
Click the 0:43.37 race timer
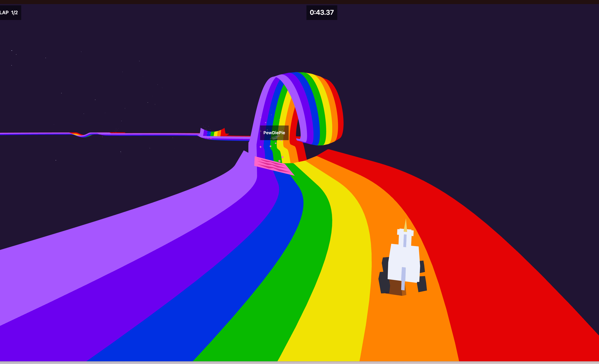[x=322, y=12]
